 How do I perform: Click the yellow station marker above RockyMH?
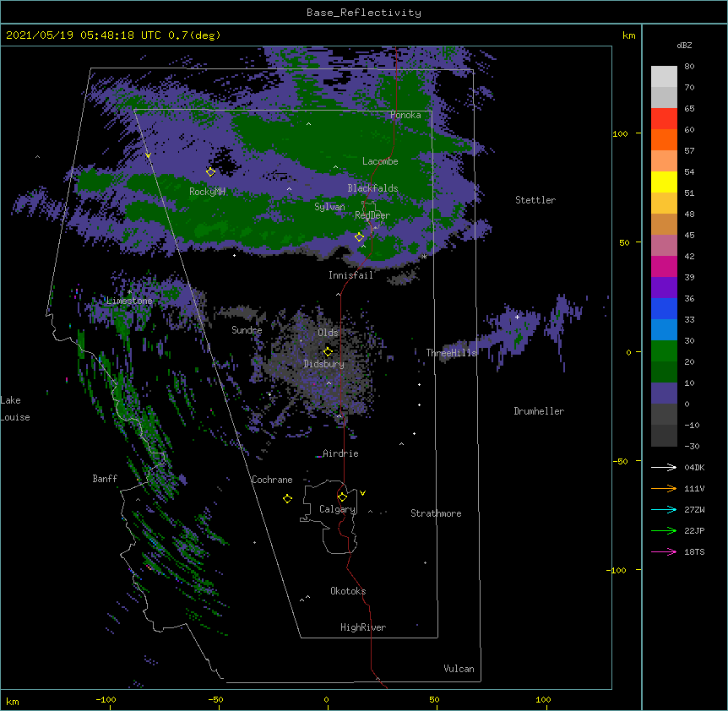click(211, 172)
